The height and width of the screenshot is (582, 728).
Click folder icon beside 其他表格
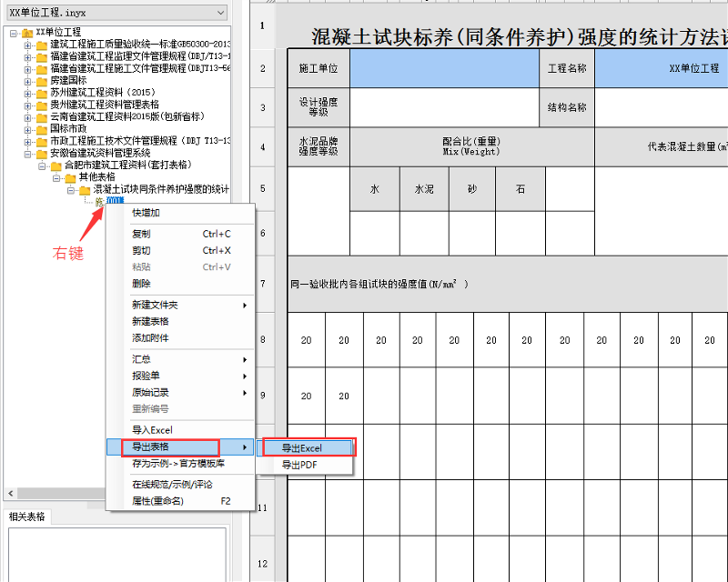tap(70, 176)
